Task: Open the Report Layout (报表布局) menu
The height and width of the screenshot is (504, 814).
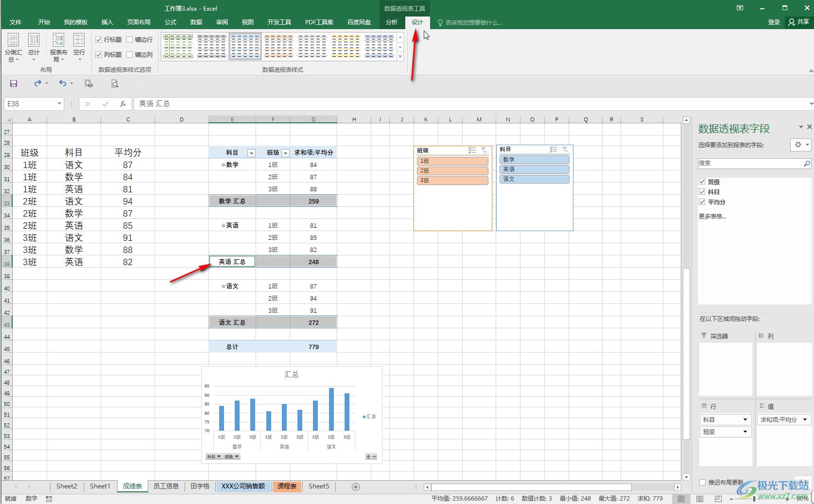Action: (58, 48)
